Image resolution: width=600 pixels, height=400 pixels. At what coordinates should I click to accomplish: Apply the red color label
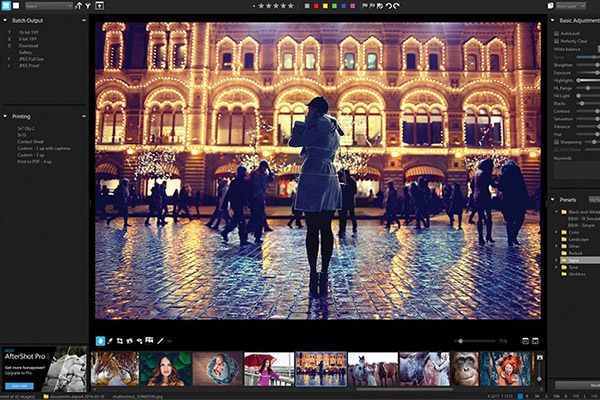click(x=316, y=6)
